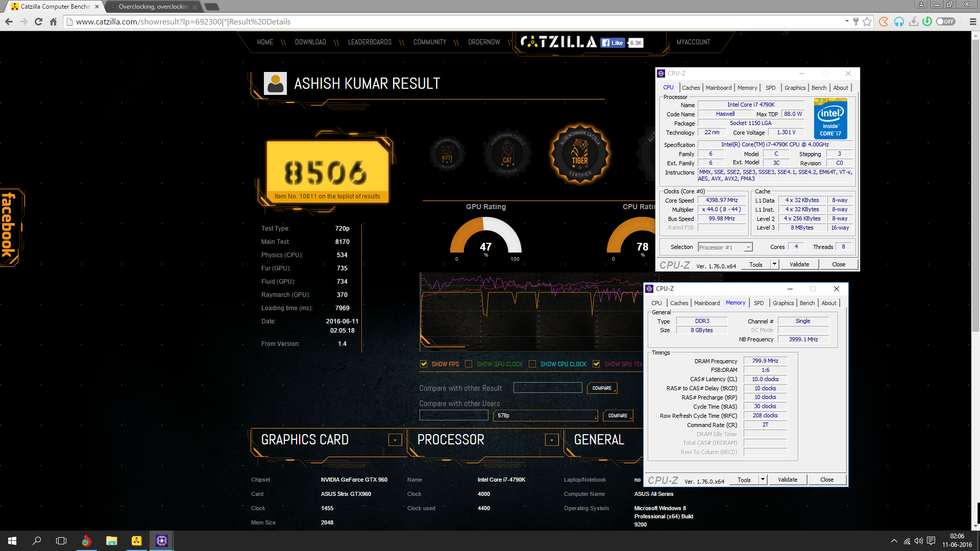The width and height of the screenshot is (980, 551).
Task: Click Validate in the lower CPU-Z window
Action: tap(788, 480)
